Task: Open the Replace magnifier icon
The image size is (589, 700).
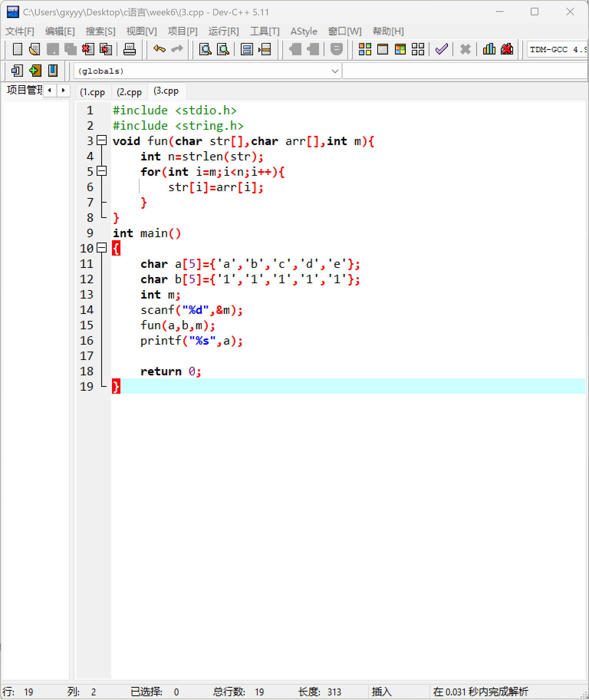Action: tap(223, 49)
